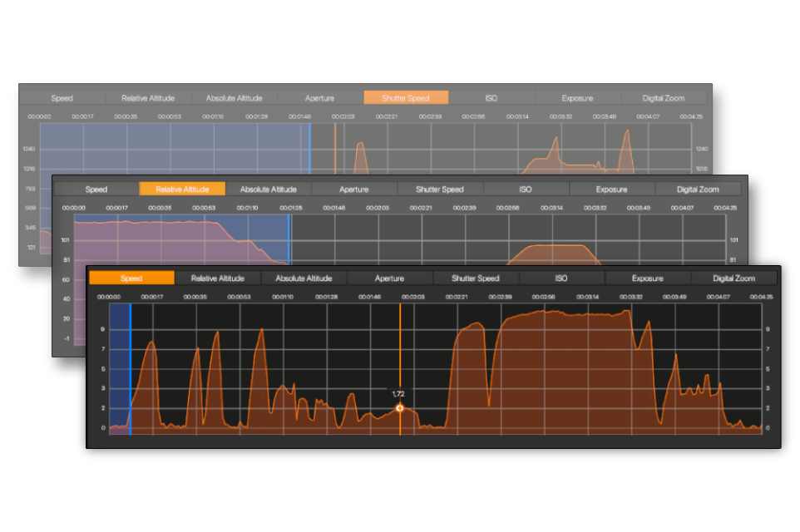
Task: Click the active Speed tab in the front panel
Action: click(x=131, y=278)
